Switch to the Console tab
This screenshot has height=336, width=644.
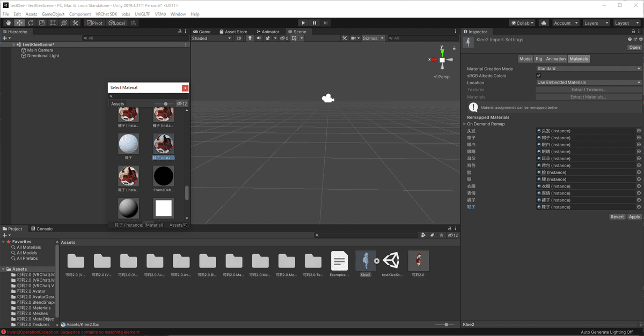pyautogui.click(x=41, y=229)
